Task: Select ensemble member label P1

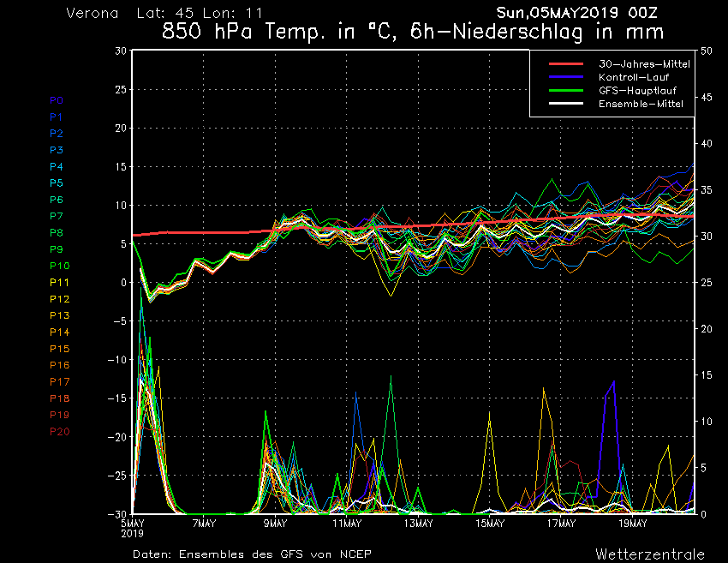Action: [x=57, y=117]
